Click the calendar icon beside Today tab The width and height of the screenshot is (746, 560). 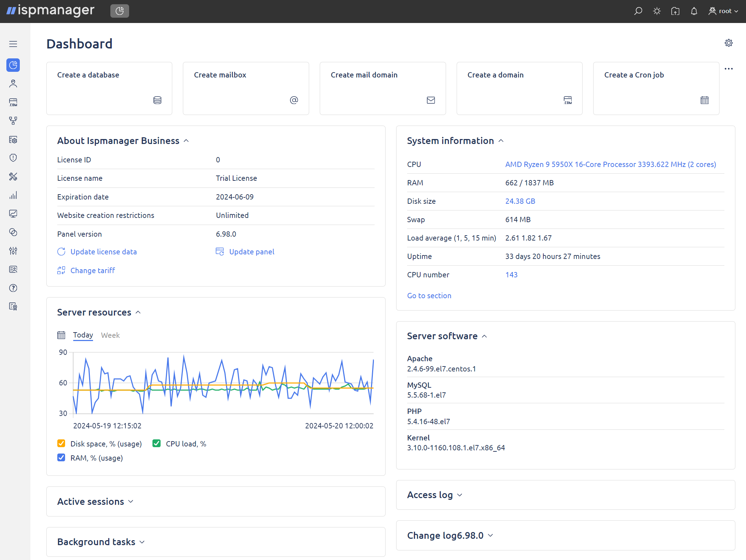coord(61,335)
